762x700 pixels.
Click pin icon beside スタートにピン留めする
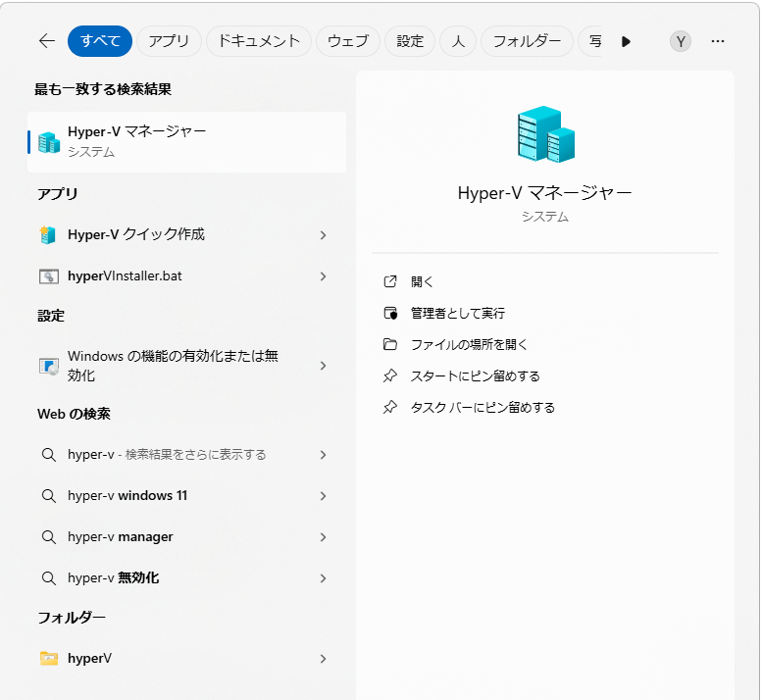(390, 376)
